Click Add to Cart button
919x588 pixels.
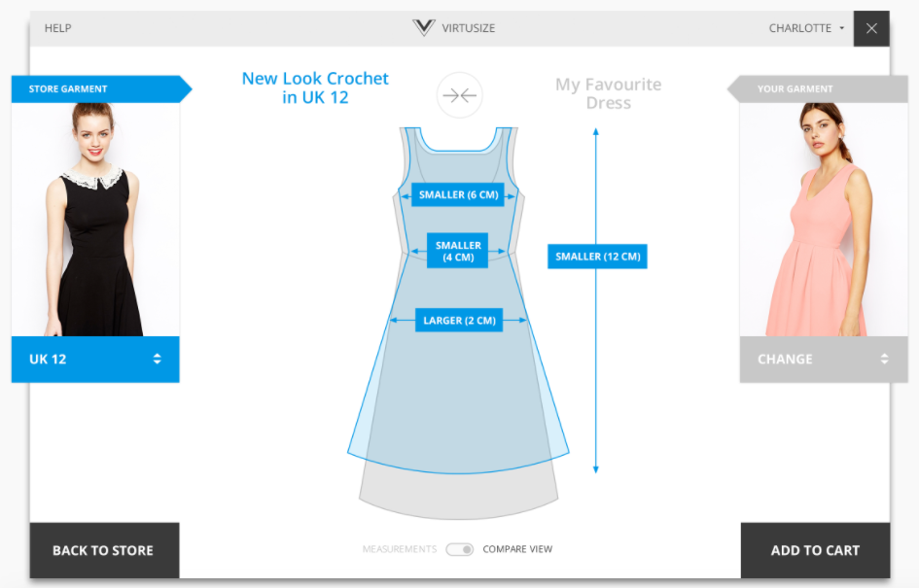click(x=815, y=550)
